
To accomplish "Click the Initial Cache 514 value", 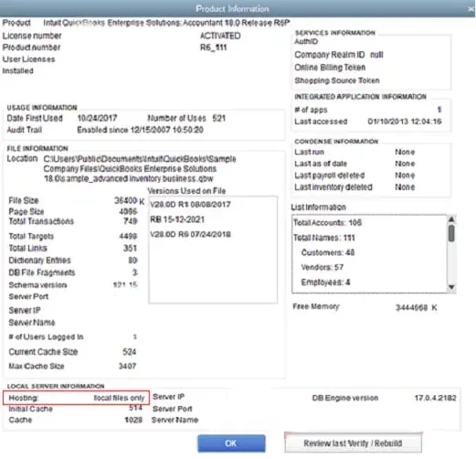I will (135, 408).
